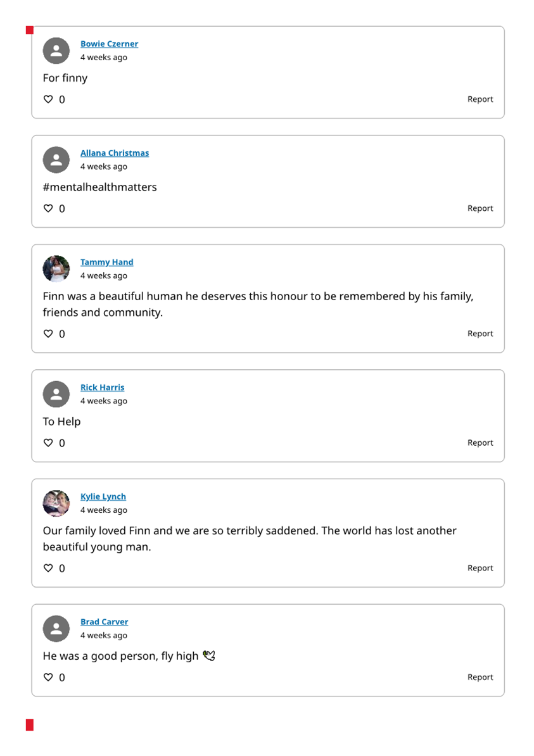The height and width of the screenshot is (756, 534).
Task: Open Bowie Czerner's profile link
Action: tap(109, 44)
